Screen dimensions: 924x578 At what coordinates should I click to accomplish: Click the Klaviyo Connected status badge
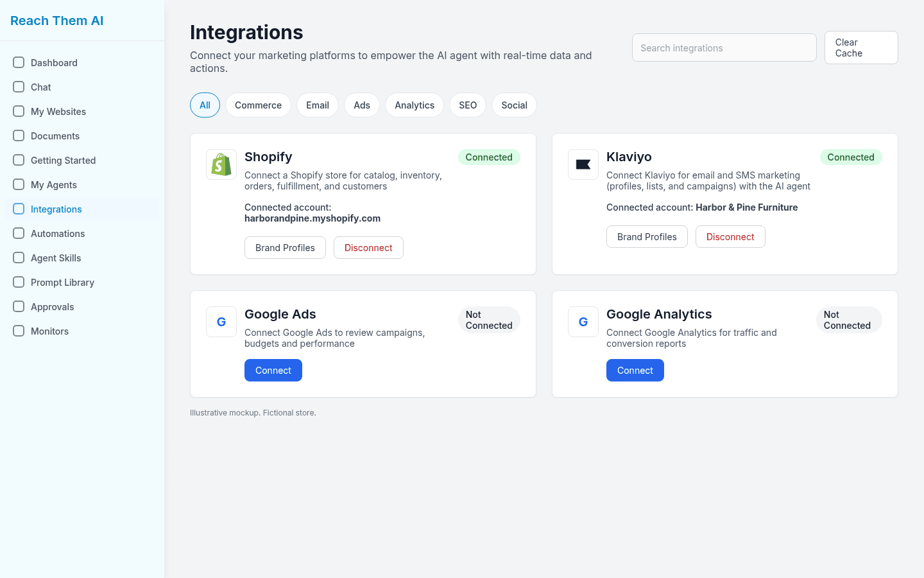tap(851, 157)
